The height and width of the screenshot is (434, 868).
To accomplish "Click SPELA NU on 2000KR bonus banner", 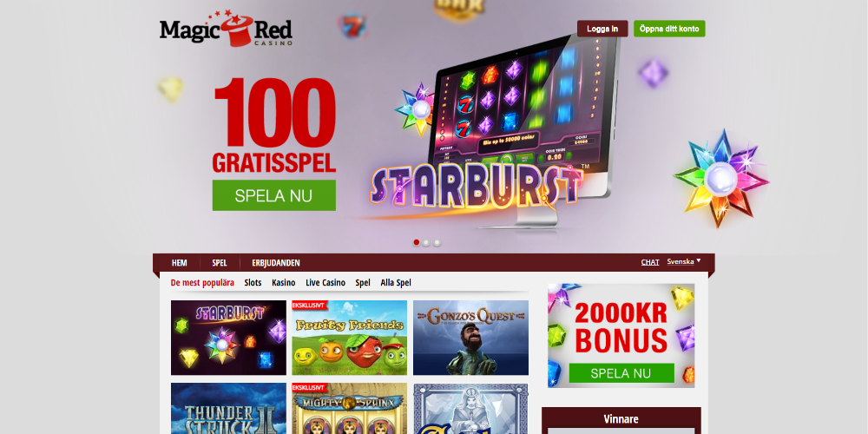I will (x=621, y=373).
